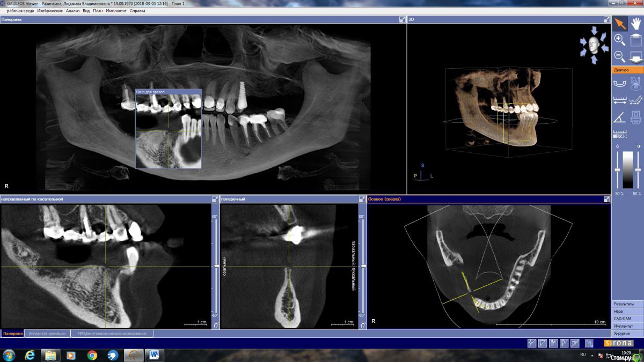The image size is (644, 362).
Task: Activate the hand pan tool
Action: point(636,23)
